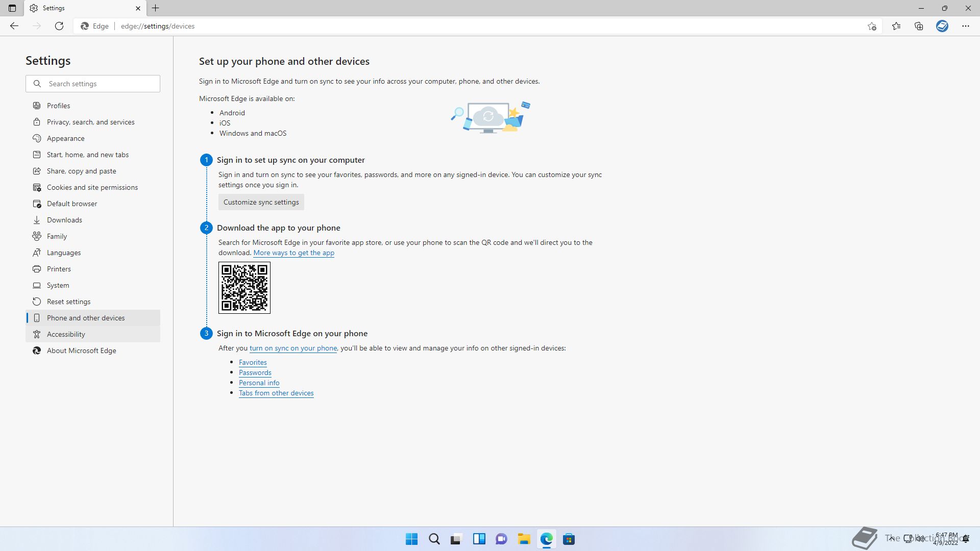Open System settings

pos(93,285)
